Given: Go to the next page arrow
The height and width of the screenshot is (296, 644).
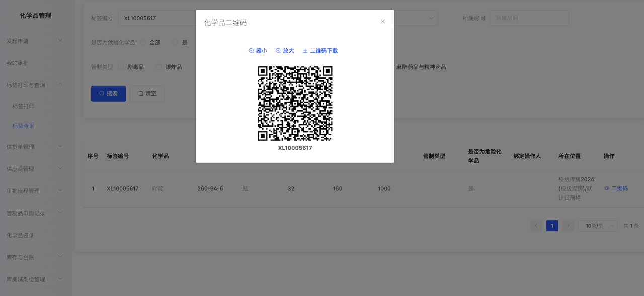Looking at the screenshot, I should [x=568, y=226].
